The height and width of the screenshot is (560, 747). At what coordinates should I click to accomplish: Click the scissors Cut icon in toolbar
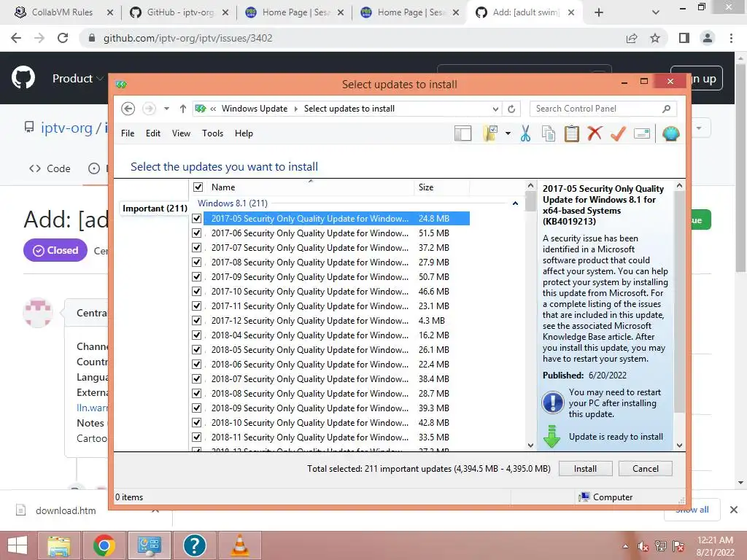[525, 134]
